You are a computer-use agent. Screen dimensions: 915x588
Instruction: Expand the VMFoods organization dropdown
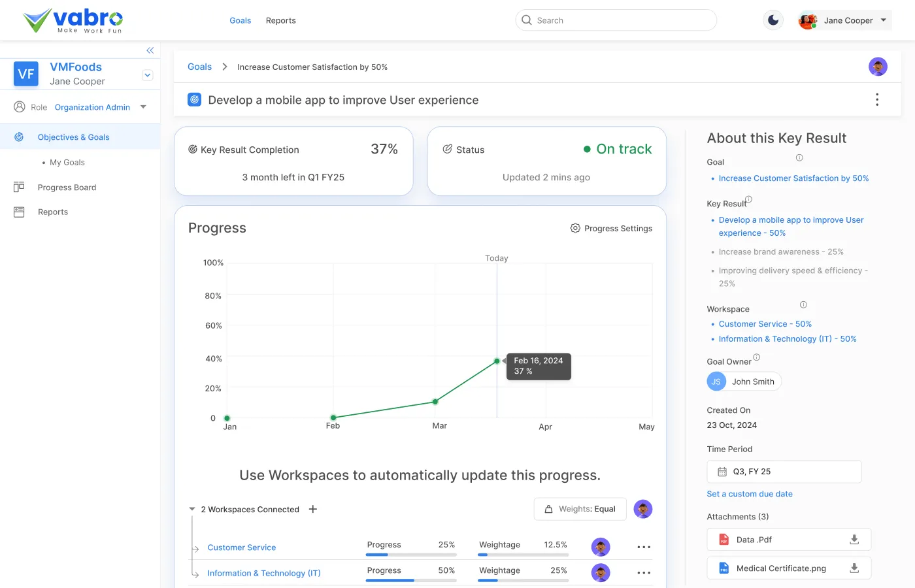(x=148, y=75)
